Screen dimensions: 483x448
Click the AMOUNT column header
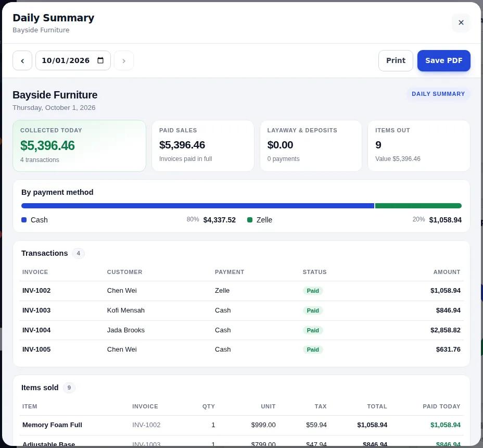click(447, 272)
